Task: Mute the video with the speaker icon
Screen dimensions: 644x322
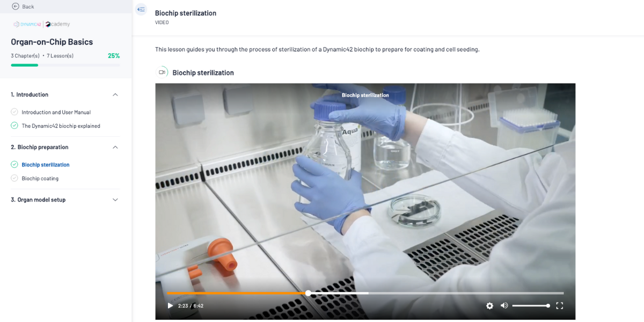Action: tap(504, 305)
